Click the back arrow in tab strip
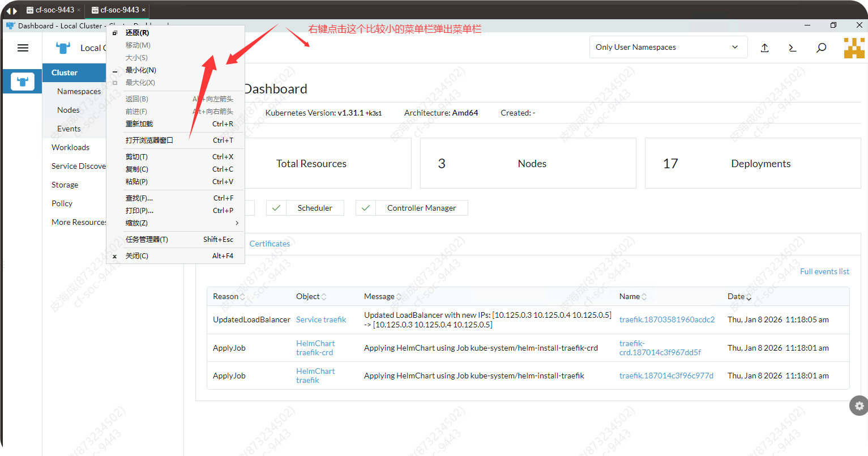 pyautogui.click(x=8, y=10)
